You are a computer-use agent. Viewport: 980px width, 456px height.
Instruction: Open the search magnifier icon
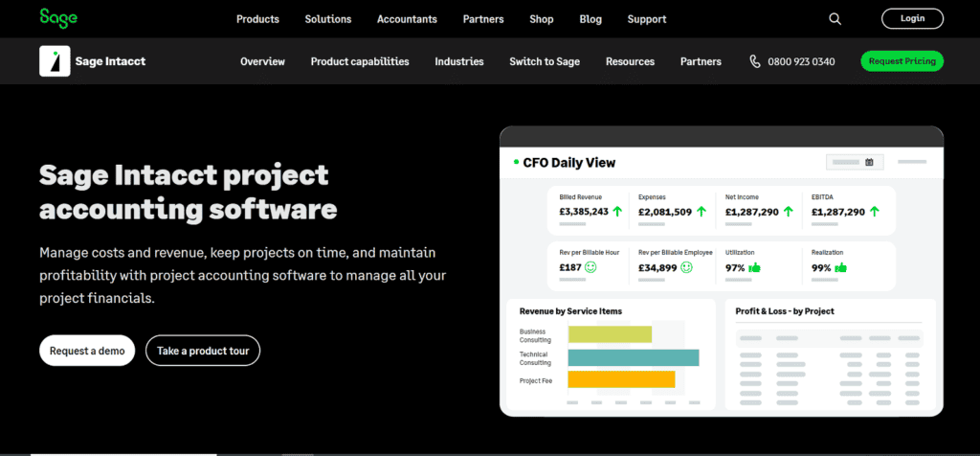point(835,19)
